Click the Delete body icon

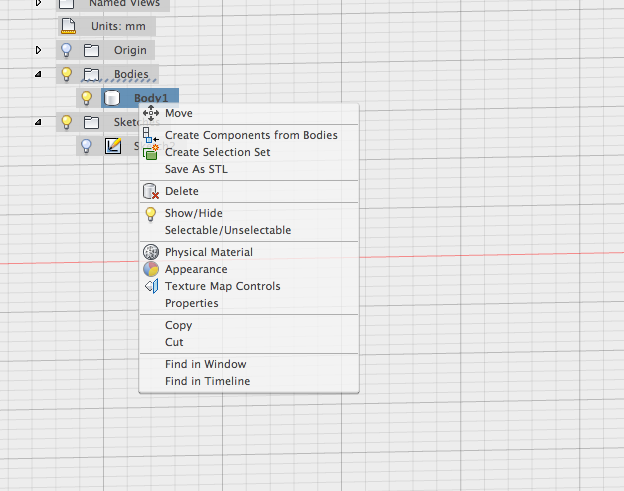151,191
